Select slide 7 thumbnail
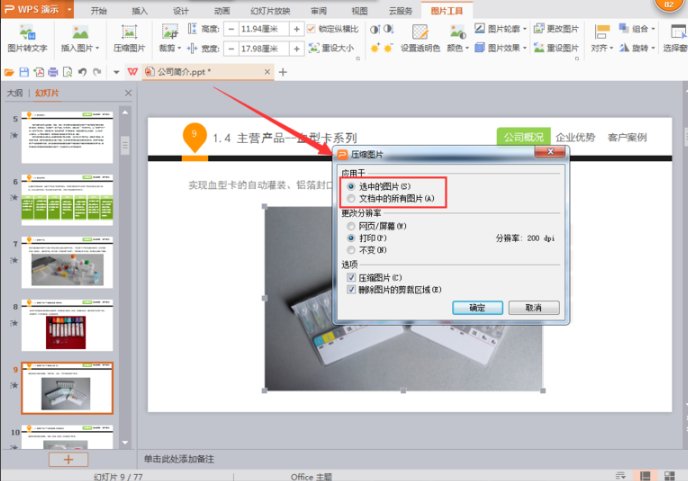This screenshot has height=481, width=688. coord(67,262)
